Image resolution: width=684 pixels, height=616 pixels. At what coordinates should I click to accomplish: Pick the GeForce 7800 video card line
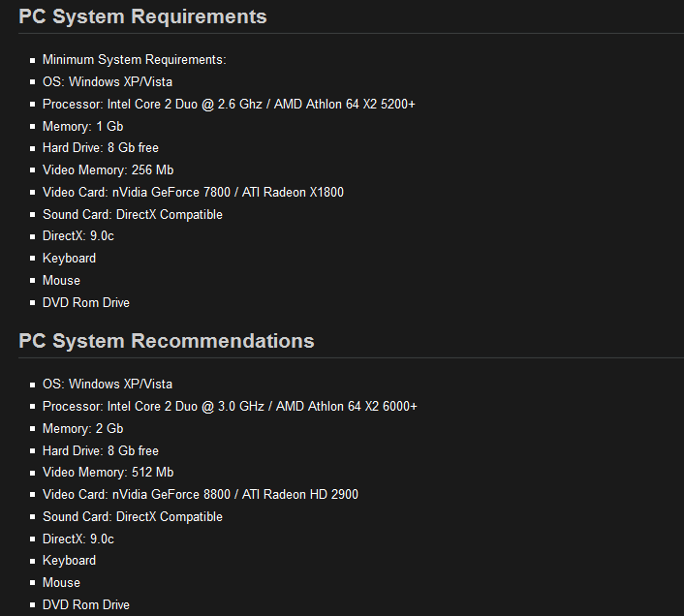pyautogui.click(x=193, y=192)
